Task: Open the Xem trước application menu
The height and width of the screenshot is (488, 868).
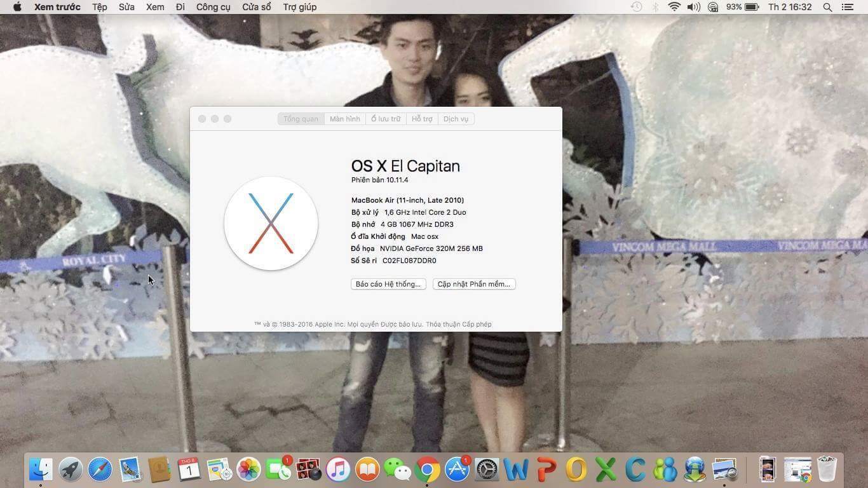Action: 57,7
